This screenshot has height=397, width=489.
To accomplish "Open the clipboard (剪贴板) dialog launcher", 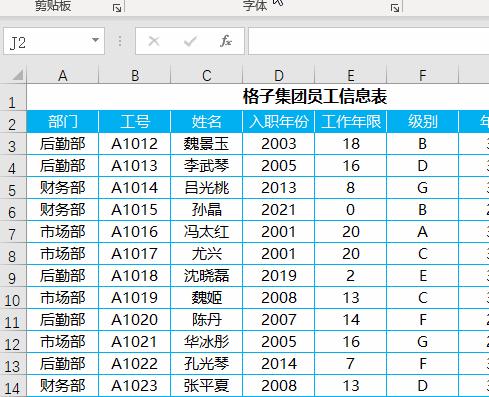I will click(x=117, y=8).
